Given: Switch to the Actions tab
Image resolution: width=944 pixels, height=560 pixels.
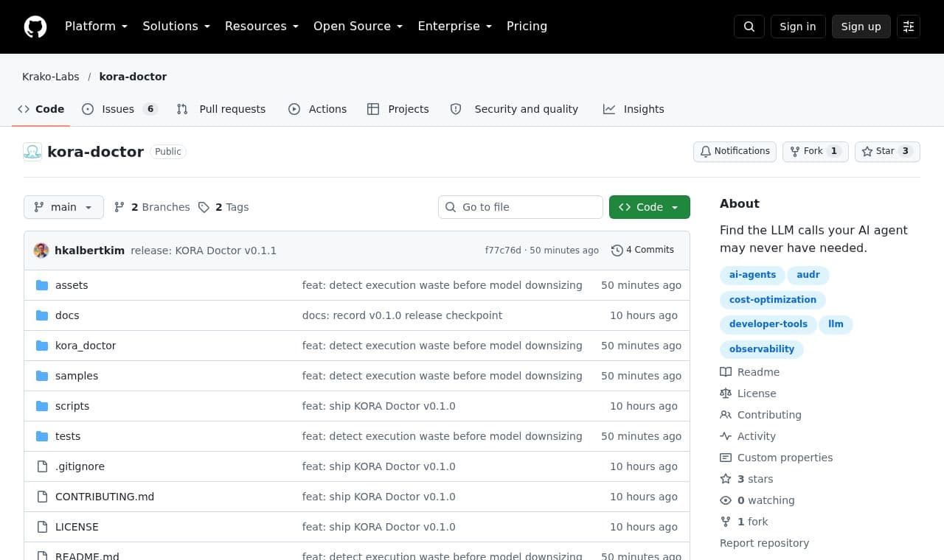Looking at the screenshot, I should [x=317, y=109].
